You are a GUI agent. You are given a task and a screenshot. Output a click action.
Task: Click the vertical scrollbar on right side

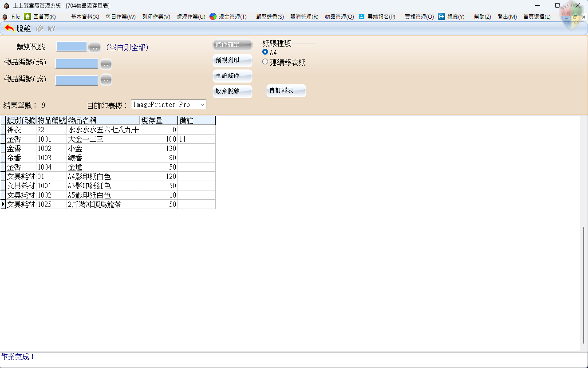coord(583,284)
